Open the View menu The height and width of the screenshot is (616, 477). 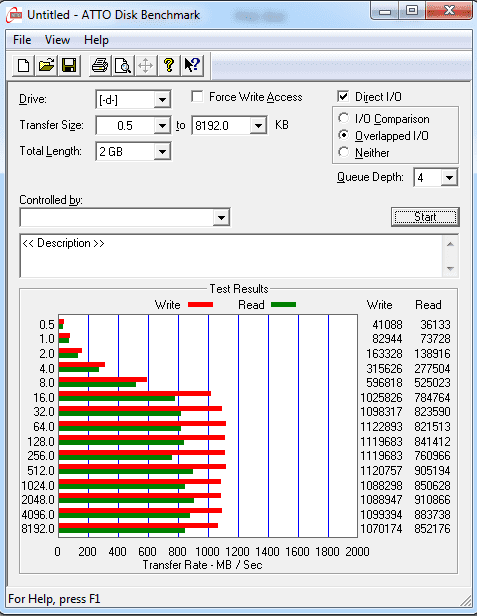click(57, 40)
